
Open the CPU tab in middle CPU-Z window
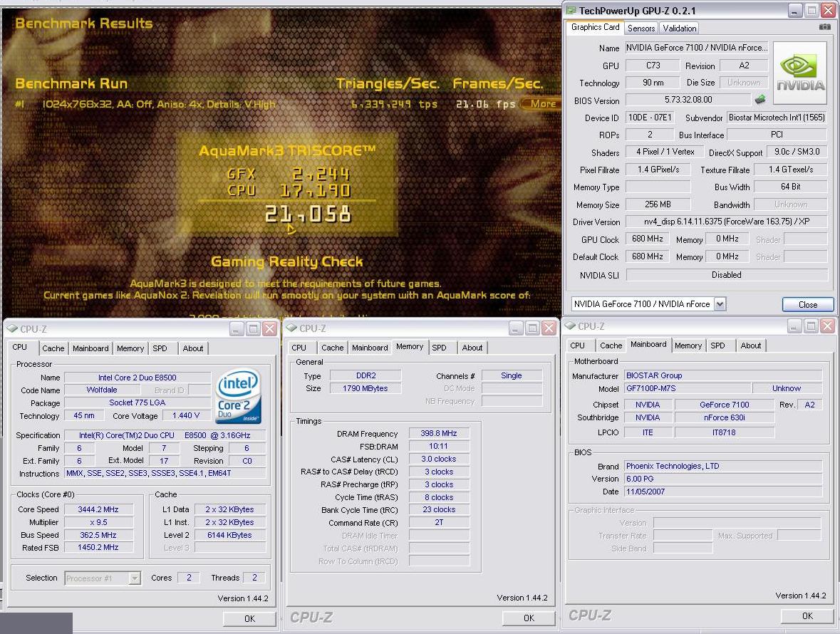point(299,348)
